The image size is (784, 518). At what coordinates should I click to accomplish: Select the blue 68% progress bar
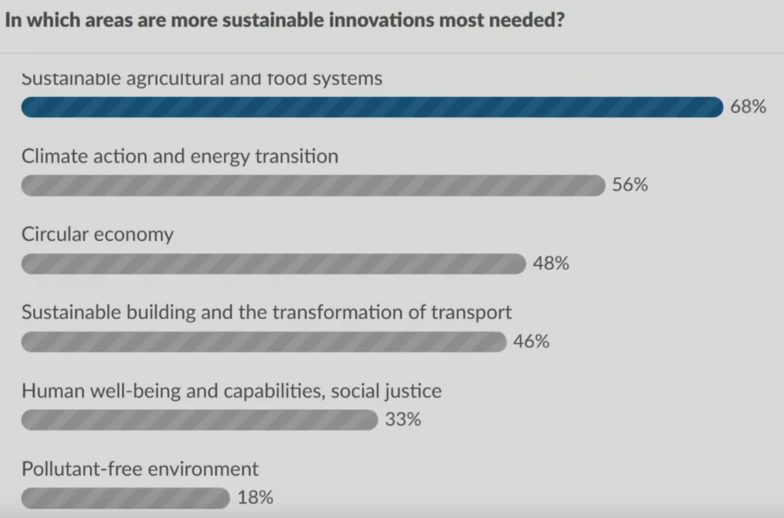click(x=371, y=107)
